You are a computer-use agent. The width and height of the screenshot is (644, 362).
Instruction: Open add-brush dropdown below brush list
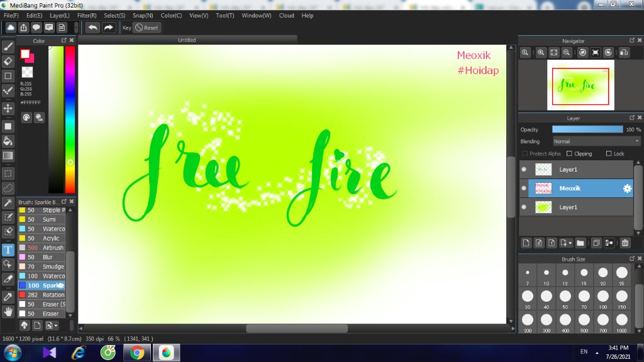pos(52,326)
